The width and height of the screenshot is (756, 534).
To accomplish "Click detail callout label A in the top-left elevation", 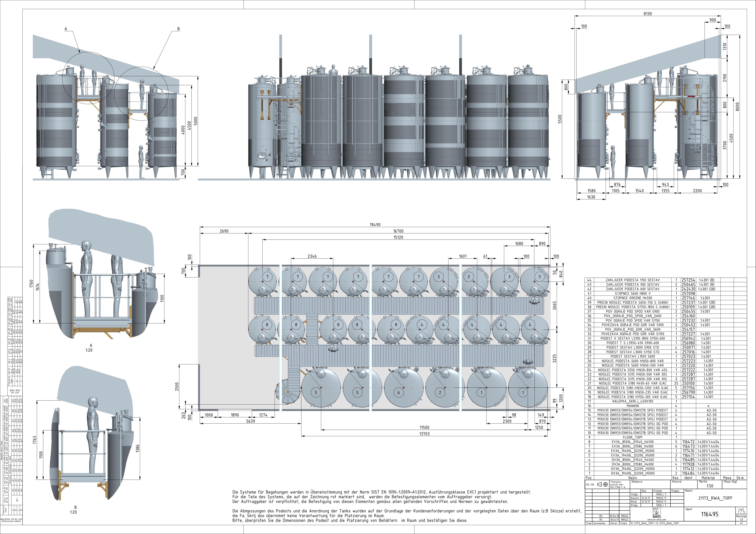I will (x=66, y=29).
